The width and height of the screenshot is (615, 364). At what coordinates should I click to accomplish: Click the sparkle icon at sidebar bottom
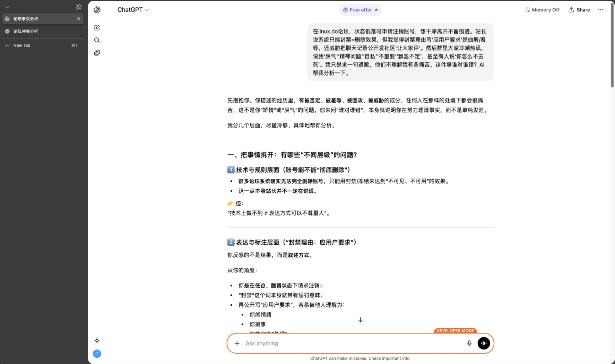click(x=97, y=340)
